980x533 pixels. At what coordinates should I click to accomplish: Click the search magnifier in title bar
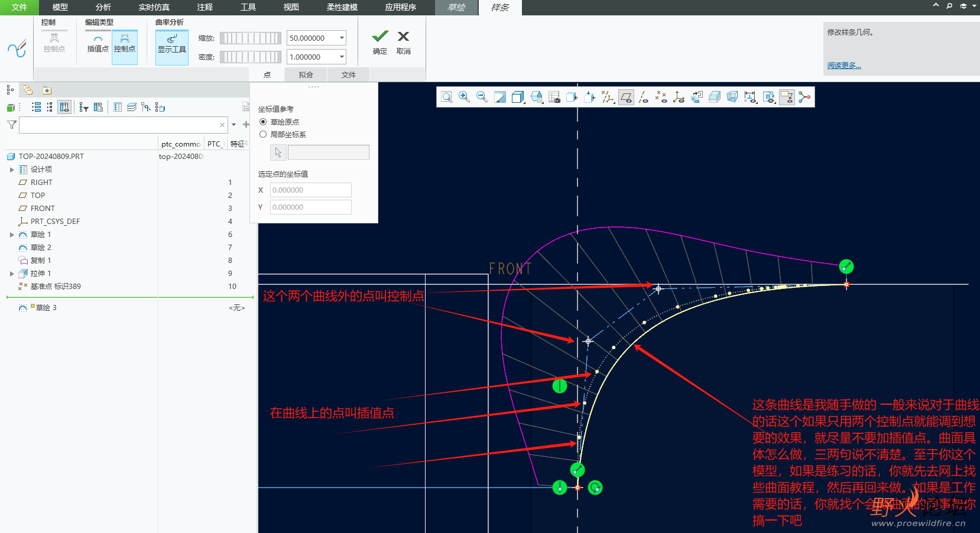(x=949, y=6)
